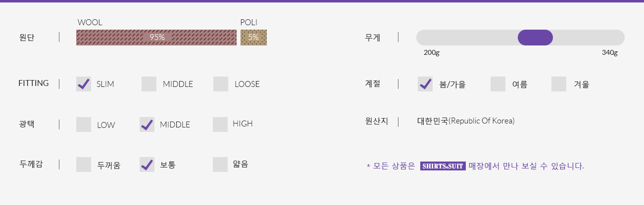
Task: Click the POLI 5% fabric swatch
Action: click(253, 38)
